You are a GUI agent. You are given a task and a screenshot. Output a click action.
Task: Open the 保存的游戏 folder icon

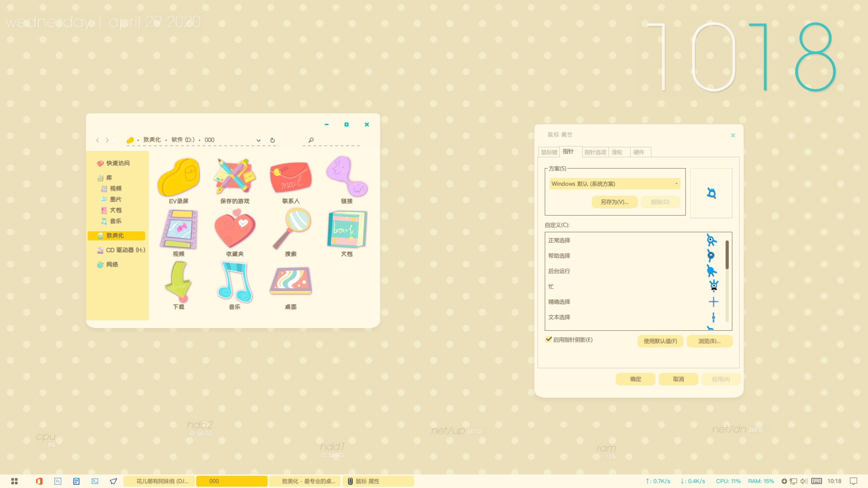pyautogui.click(x=235, y=177)
